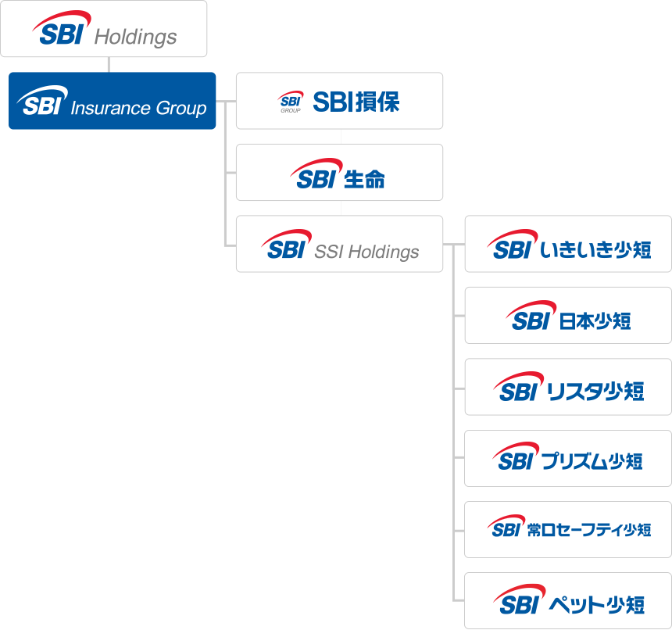The image size is (672, 630).
Task: Open the SBI損保 company box
Action: point(339,101)
